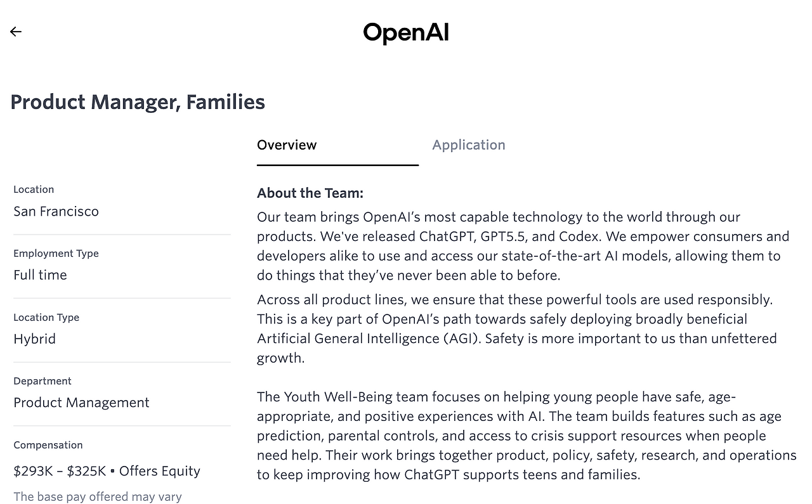
Task: Click the Product Management department value
Action: 81,403
